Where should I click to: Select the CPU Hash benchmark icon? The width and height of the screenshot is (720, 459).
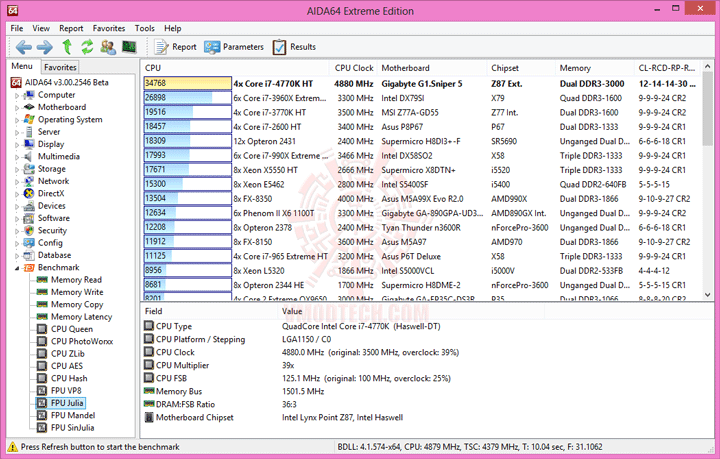pos(42,379)
